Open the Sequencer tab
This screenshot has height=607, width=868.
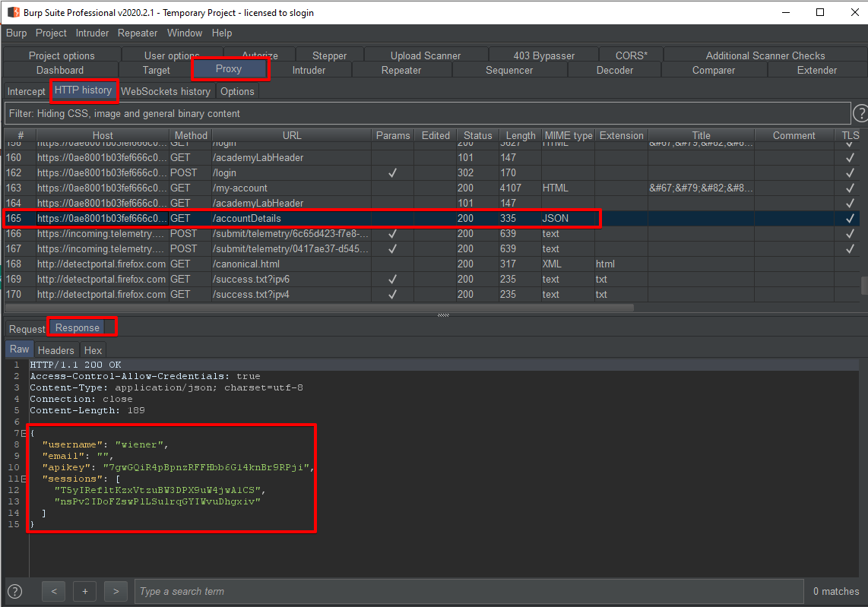(x=508, y=71)
